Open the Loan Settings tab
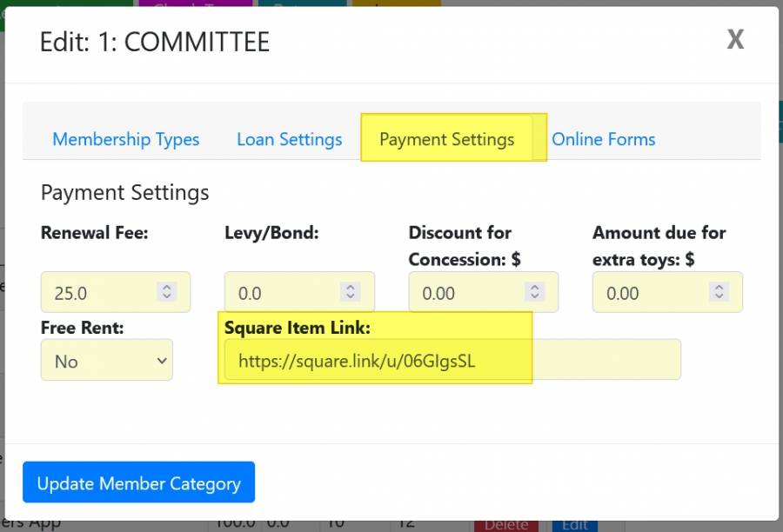Image resolution: width=783 pixels, height=532 pixels. click(x=289, y=139)
